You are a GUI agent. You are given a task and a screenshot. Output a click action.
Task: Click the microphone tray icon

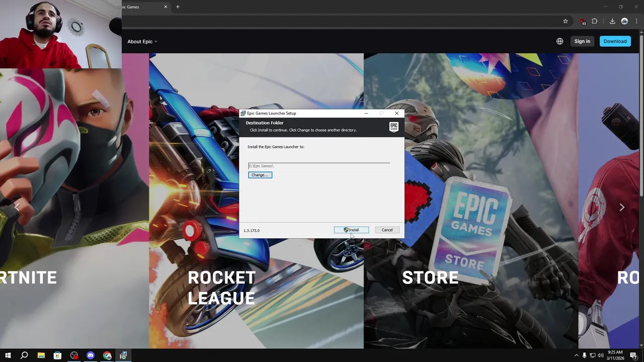pyautogui.click(x=584, y=355)
